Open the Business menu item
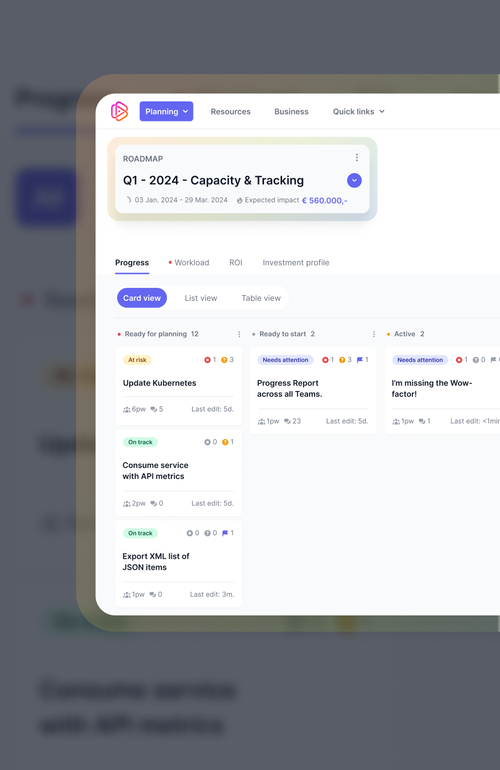Viewport: 500px width, 770px height. (291, 111)
